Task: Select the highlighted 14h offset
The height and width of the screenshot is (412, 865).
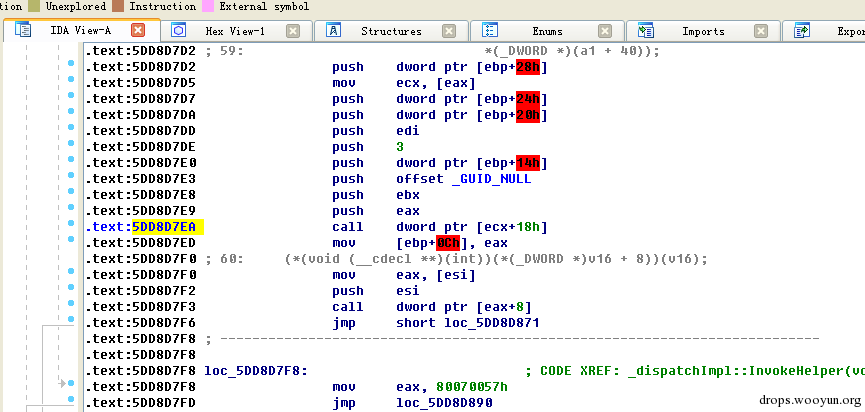Action: pyautogui.click(x=527, y=163)
